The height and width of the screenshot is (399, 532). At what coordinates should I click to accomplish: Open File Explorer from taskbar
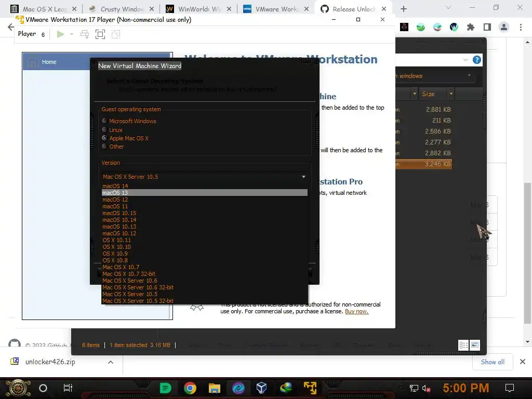click(x=215, y=388)
